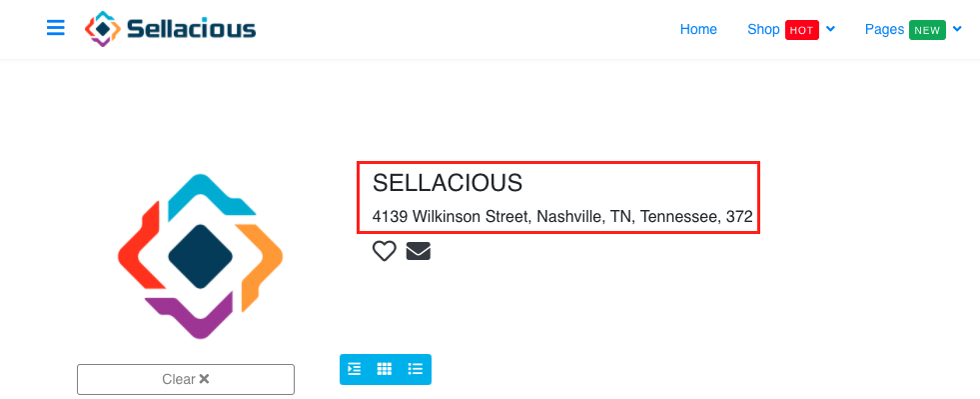
Task: Switch to the indented list view icon
Action: [355, 369]
